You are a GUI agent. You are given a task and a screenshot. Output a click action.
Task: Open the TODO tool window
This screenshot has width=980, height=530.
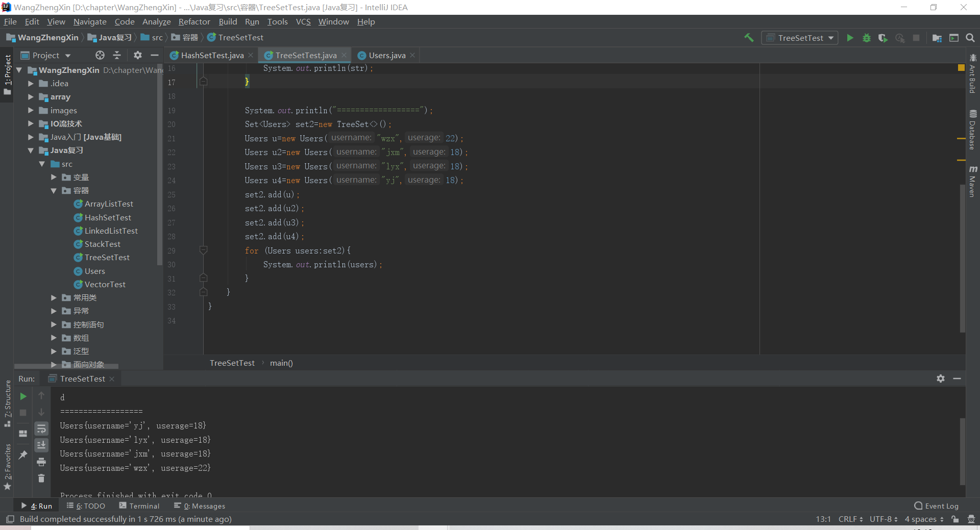click(x=86, y=506)
